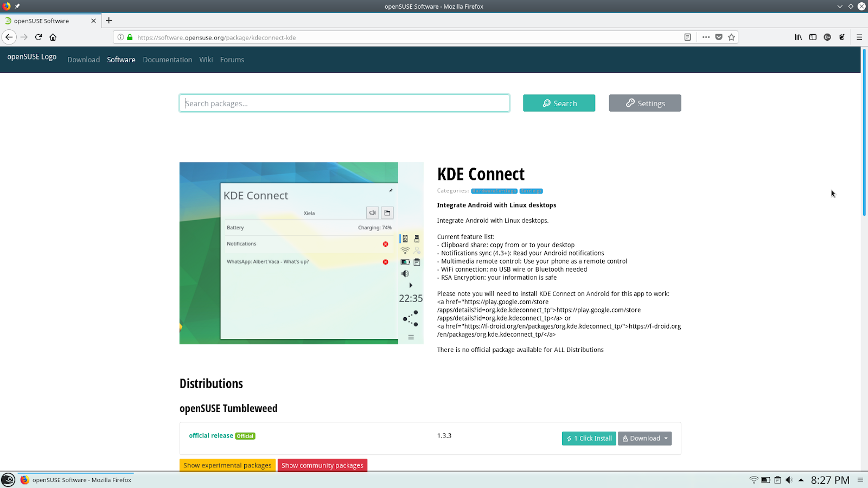
Task: Select the openSUSE Software browser tab
Action: 50,21
